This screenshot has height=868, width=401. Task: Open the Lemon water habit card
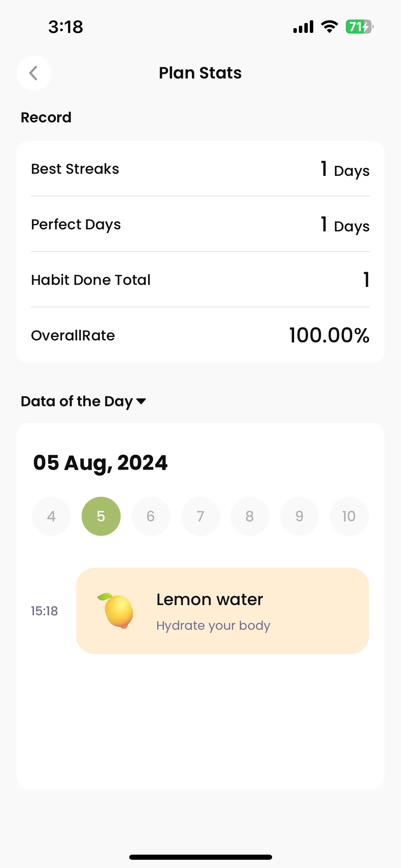tap(222, 611)
